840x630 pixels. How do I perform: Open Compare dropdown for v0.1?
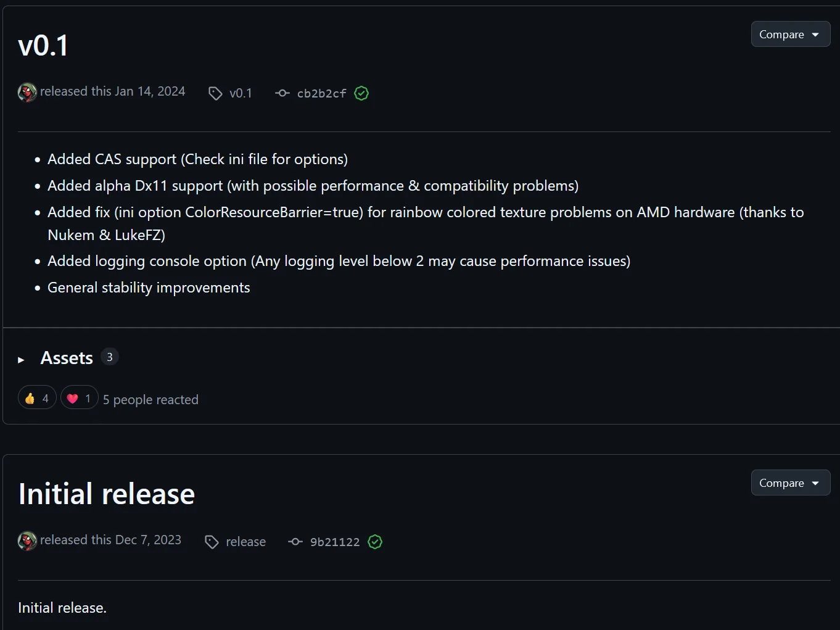(x=791, y=35)
